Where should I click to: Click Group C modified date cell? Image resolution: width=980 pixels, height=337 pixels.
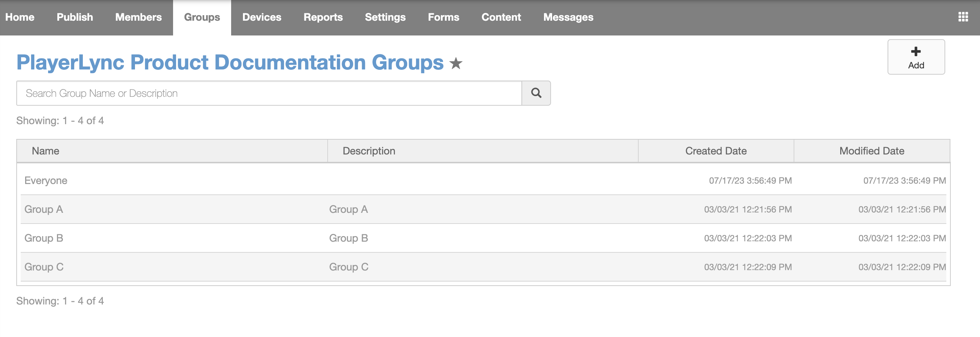(902, 267)
